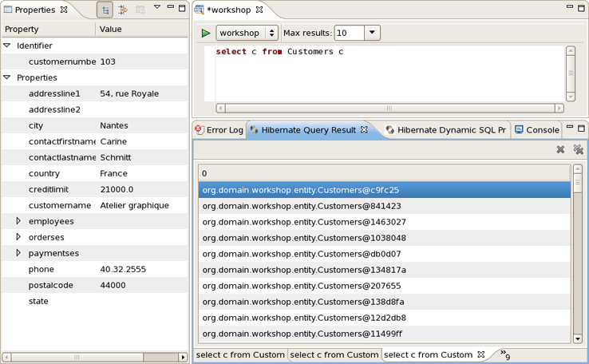The width and height of the screenshot is (589, 364).
Task: Expand the orderses property node
Action: (19, 237)
